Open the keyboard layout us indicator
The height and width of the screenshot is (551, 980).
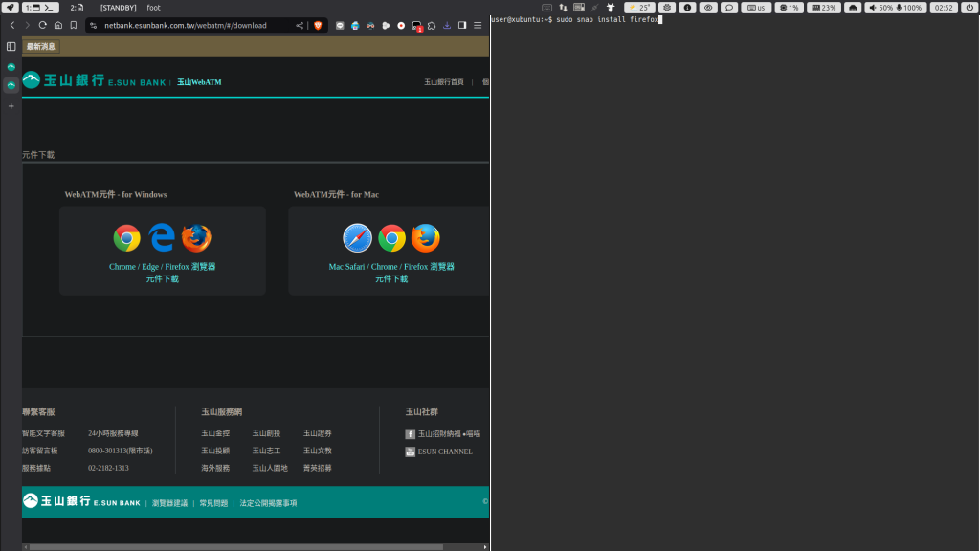click(756, 8)
